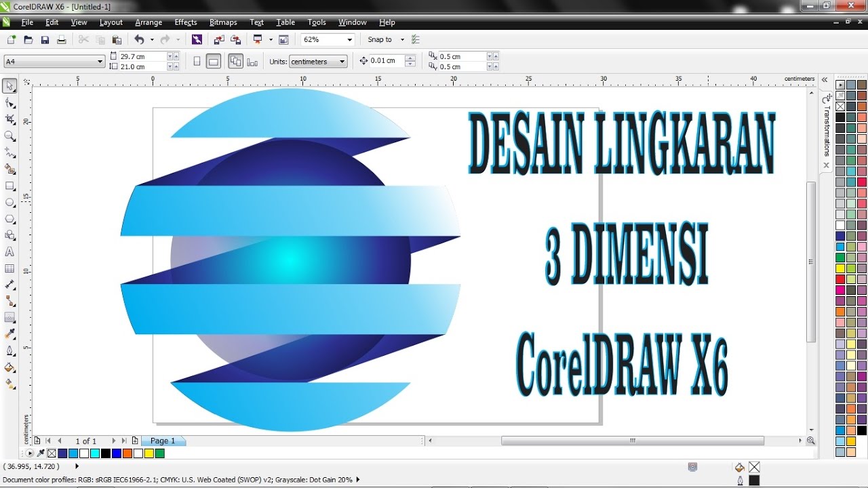This screenshot has height=488, width=868.
Task: Open the 62% zoom level dropdown
Action: 349,40
